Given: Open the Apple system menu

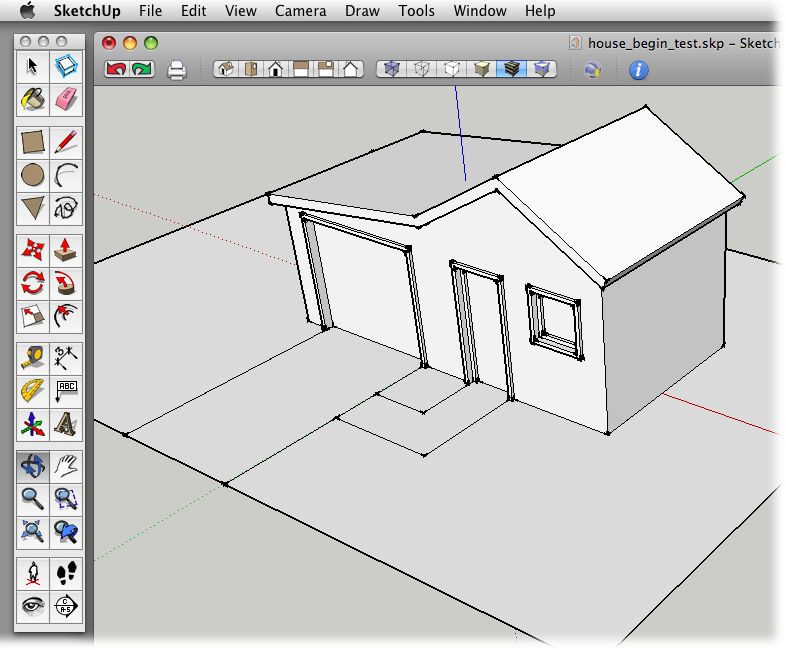Looking at the screenshot, I should coord(27,11).
